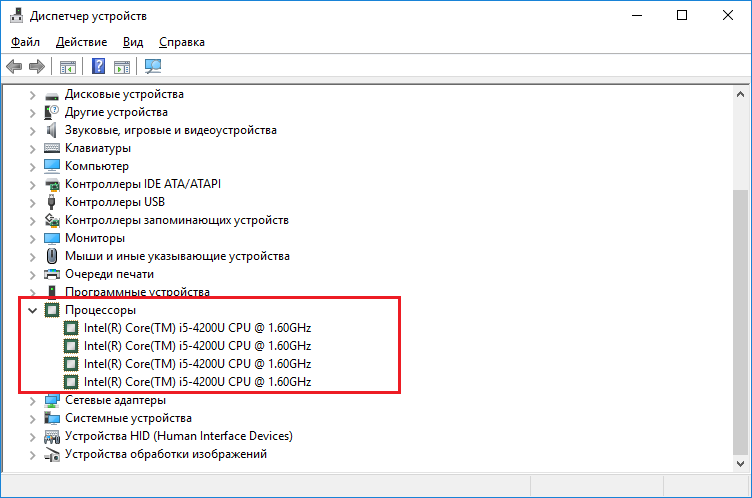The height and width of the screenshot is (498, 752).
Task: Expand Звуковые, игровые и видеоустройства chevron
Action: coord(32,131)
